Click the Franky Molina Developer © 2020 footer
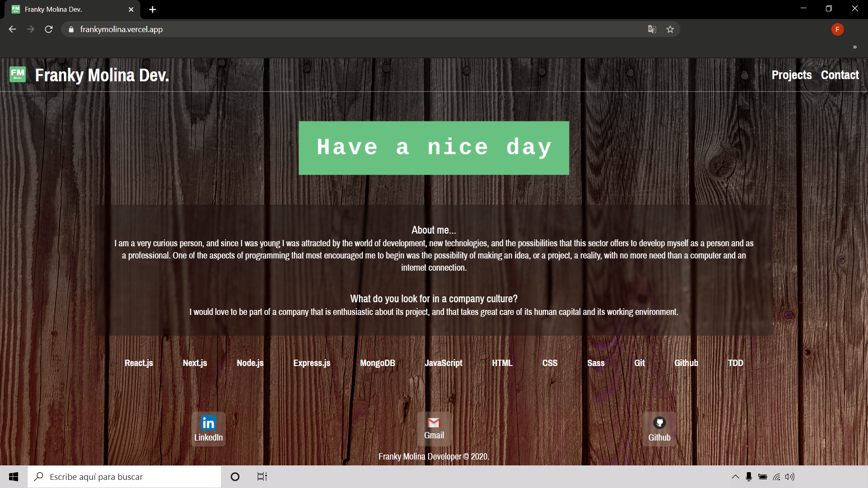The width and height of the screenshot is (868, 488). pyautogui.click(x=434, y=457)
